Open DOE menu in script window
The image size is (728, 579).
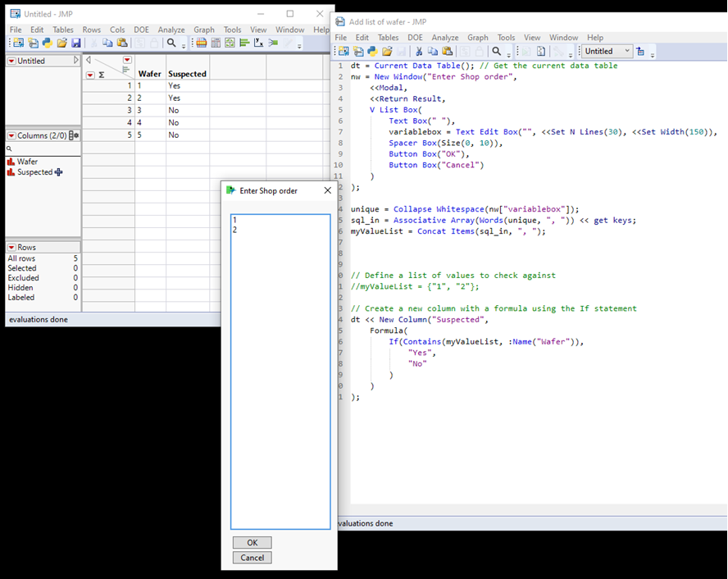point(415,38)
